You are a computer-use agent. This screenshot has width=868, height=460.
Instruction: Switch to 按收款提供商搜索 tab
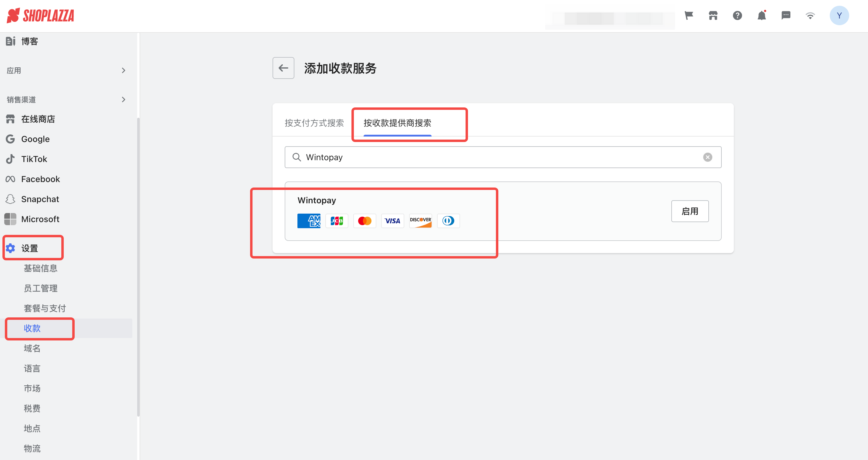397,123
